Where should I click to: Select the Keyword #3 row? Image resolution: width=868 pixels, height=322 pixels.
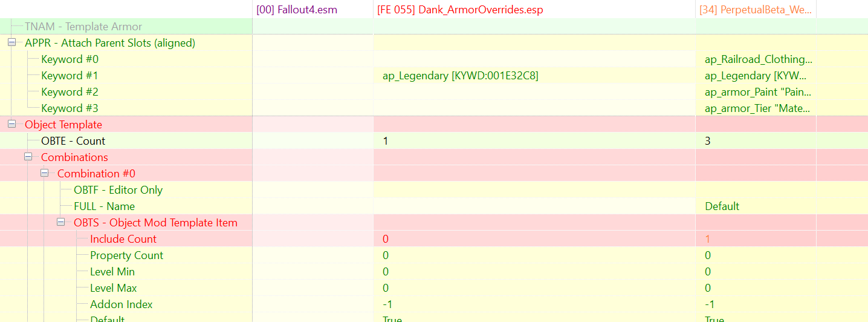(434, 108)
